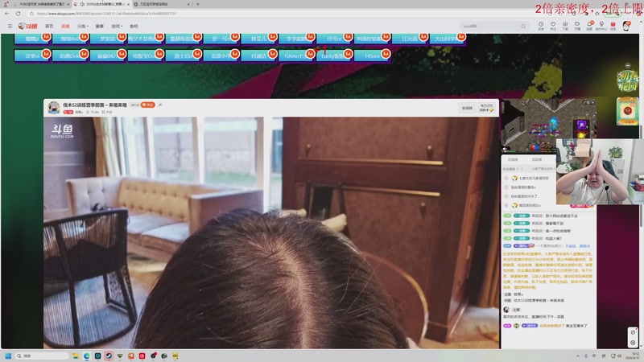Viewport: 644px width, 362px height.
Task: Open the hamburger menu beside Douyu logo
Action: [10, 26]
